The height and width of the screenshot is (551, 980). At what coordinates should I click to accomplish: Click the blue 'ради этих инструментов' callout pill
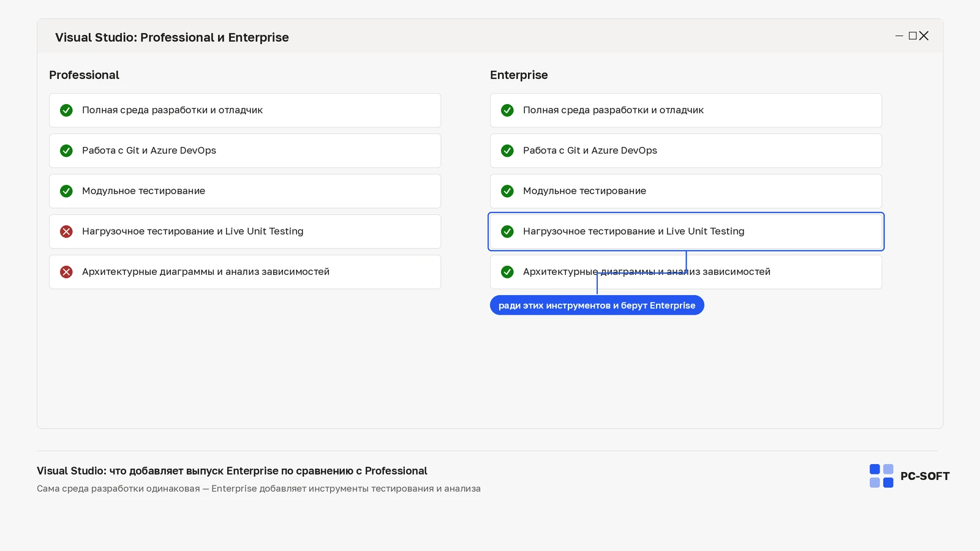click(597, 305)
